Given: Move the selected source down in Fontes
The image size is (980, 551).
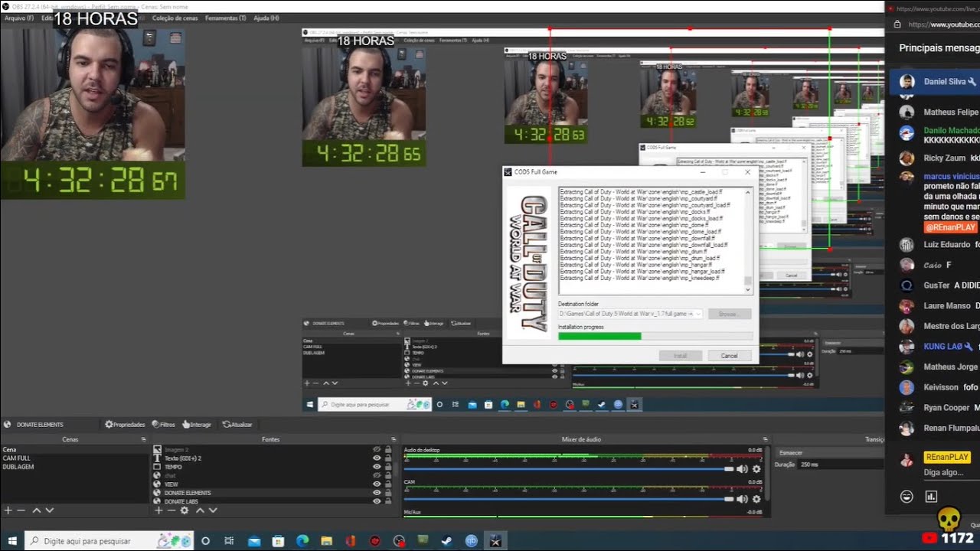Looking at the screenshot, I should click(x=213, y=510).
